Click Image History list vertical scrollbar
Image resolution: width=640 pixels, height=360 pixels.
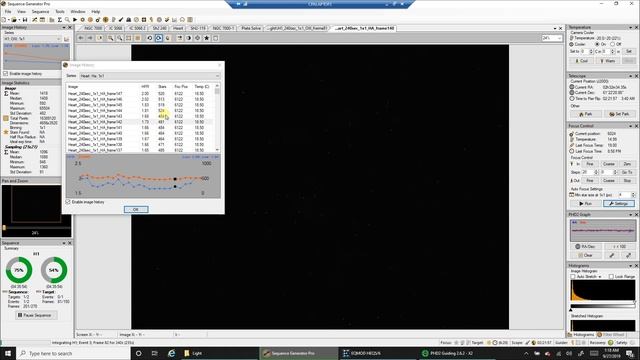pyautogui.click(x=217, y=118)
